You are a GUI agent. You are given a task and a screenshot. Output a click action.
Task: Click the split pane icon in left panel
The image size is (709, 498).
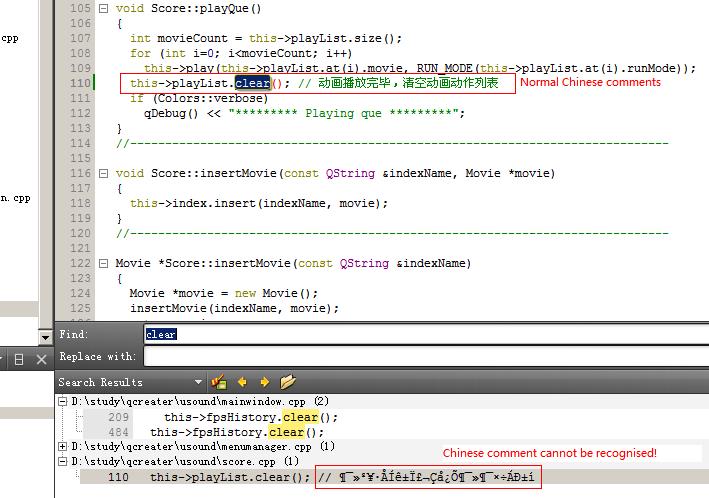(x=19, y=359)
